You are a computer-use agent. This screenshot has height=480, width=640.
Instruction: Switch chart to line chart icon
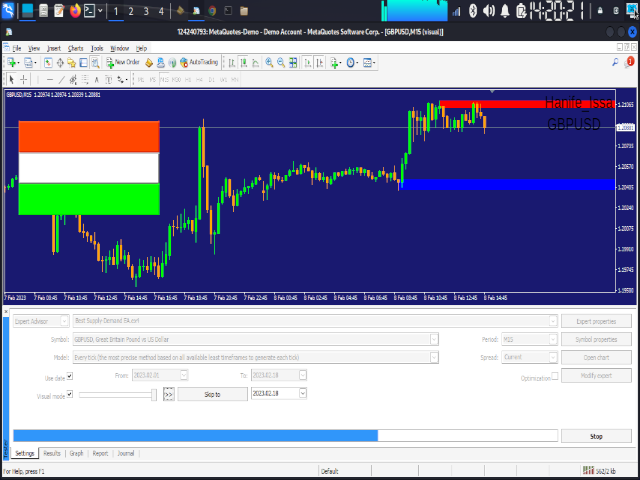(256, 62)
